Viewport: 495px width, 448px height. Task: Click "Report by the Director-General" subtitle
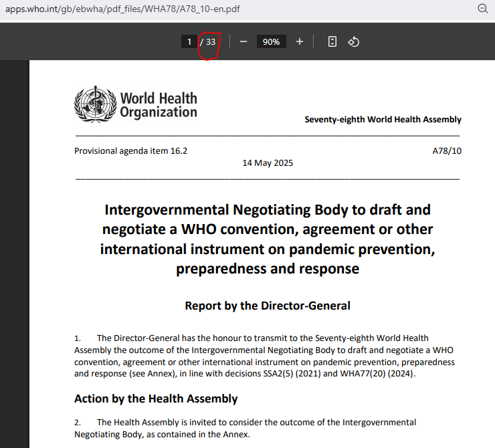(x=268, y=306)
